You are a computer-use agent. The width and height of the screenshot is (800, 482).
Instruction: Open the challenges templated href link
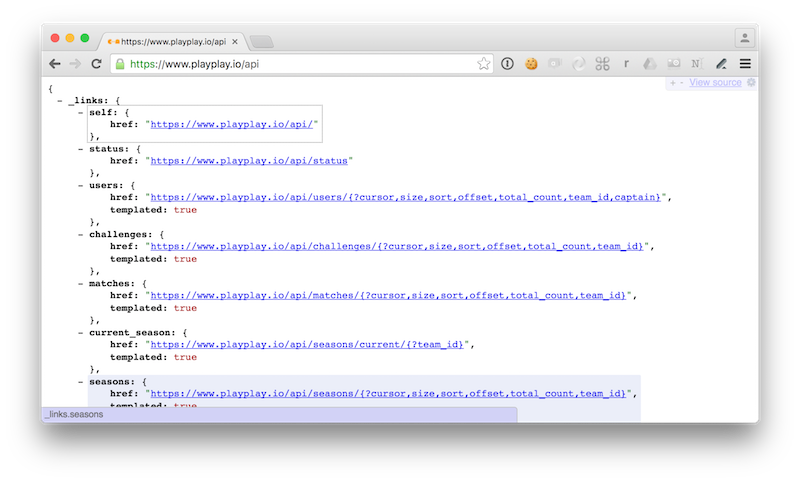397,246
